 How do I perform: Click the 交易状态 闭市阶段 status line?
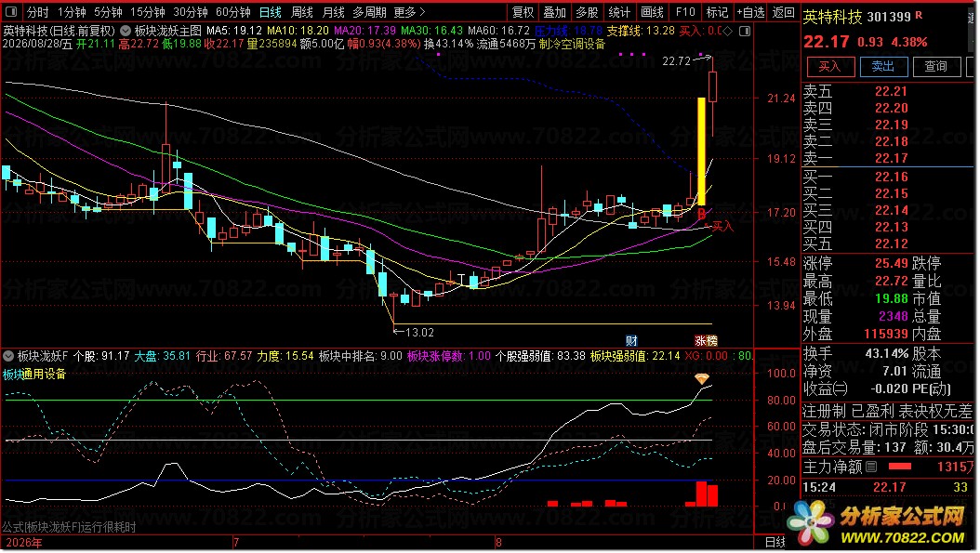(x=886, y=430)
